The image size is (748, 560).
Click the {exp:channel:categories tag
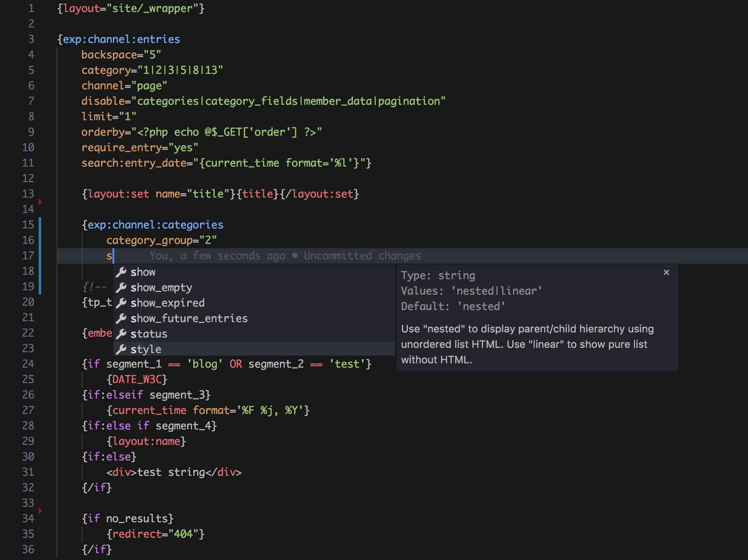(152, 225)
